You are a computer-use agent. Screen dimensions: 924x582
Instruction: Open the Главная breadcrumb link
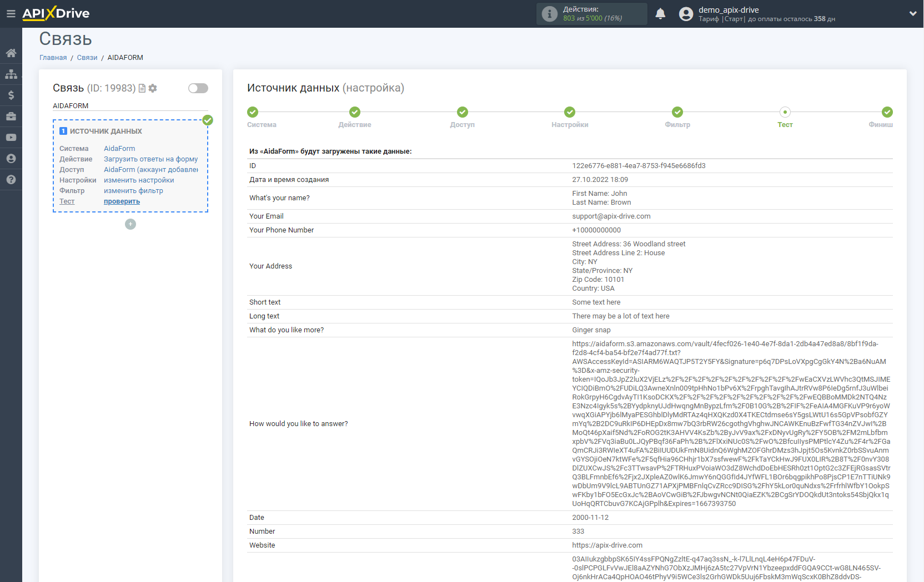(53, 58)
